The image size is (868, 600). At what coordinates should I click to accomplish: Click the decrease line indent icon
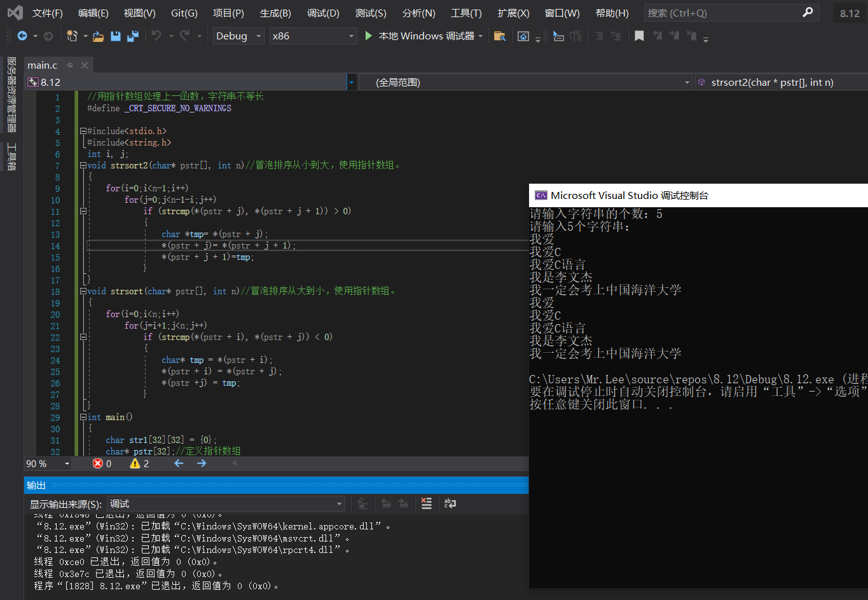click(599, 36)
